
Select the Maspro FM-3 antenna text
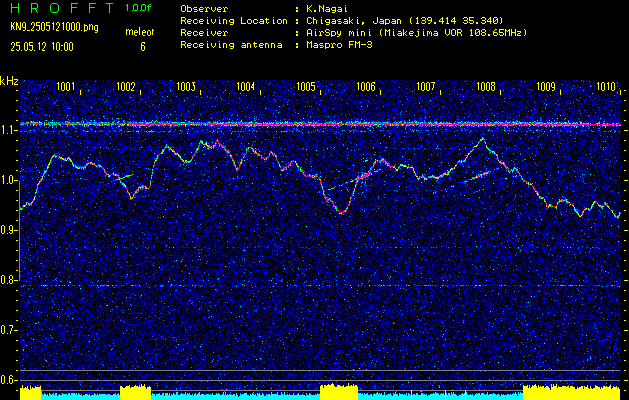(x=338, y=45)
